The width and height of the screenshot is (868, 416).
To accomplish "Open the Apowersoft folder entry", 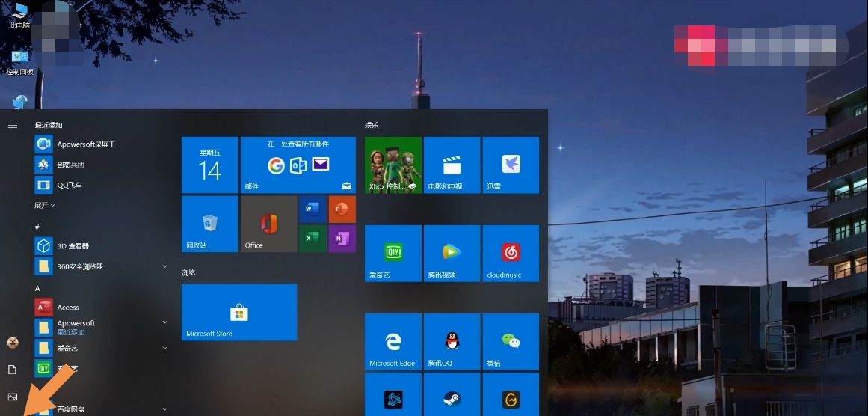I will tap(102, 327).
